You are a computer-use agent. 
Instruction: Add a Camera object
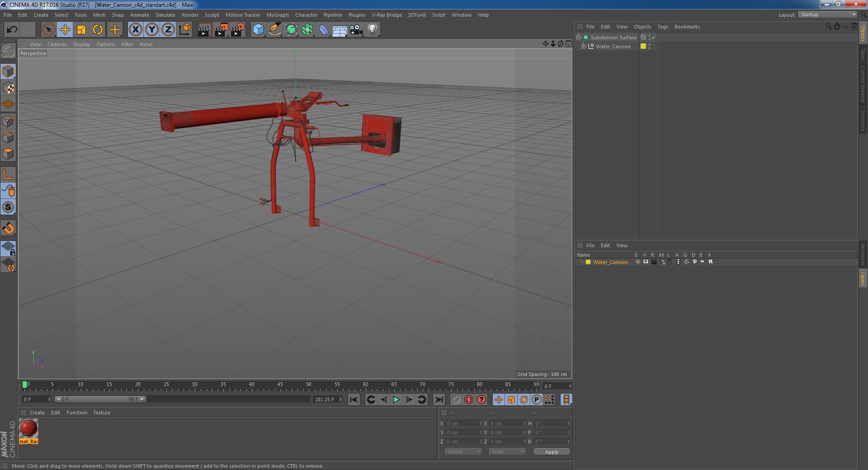[356, 30]
